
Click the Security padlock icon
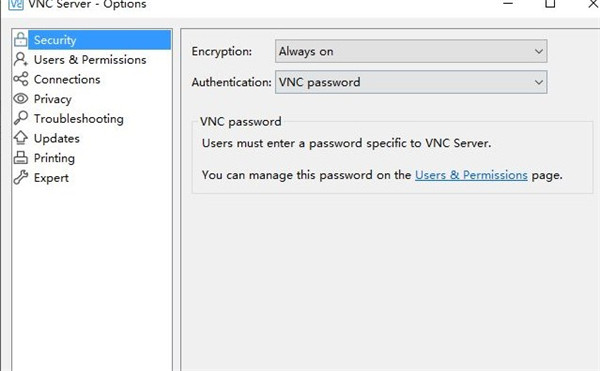tap(21, 39)
